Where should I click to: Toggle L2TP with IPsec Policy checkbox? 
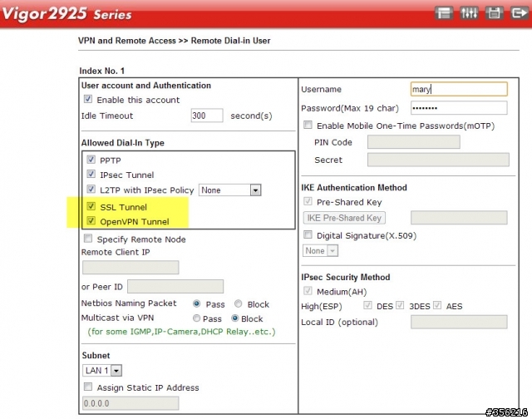point(91,189)
